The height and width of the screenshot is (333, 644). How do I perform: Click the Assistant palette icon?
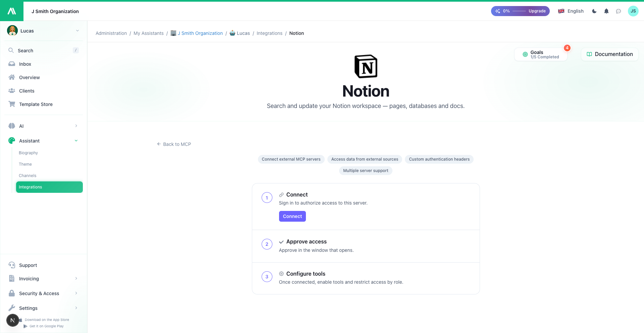[12, 141]
